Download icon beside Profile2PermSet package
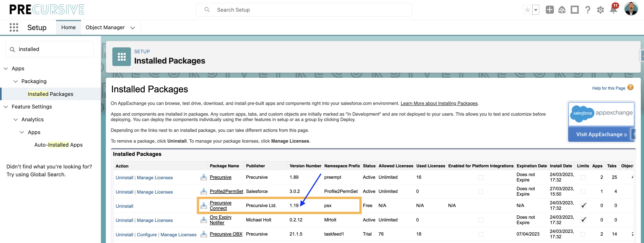The image size is (644, 243). click(x=204, y=191)
